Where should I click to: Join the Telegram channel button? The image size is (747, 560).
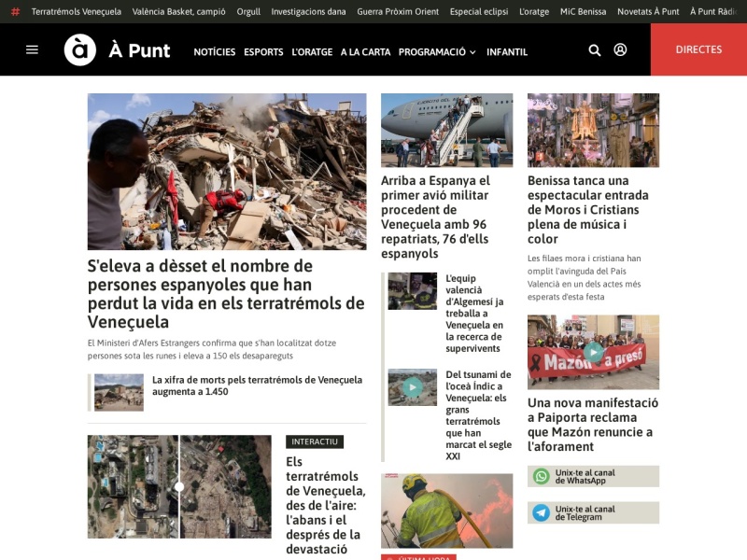[593, 512]
